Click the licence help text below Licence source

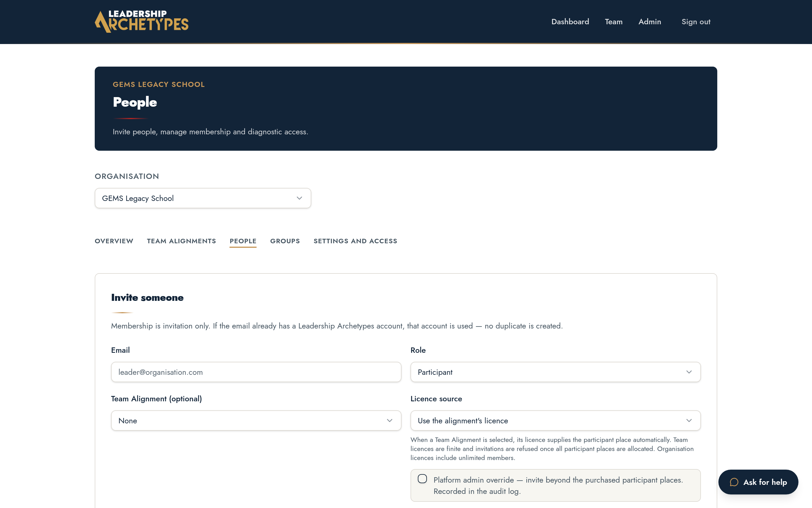pyautogui.click(x=552, y=448)
